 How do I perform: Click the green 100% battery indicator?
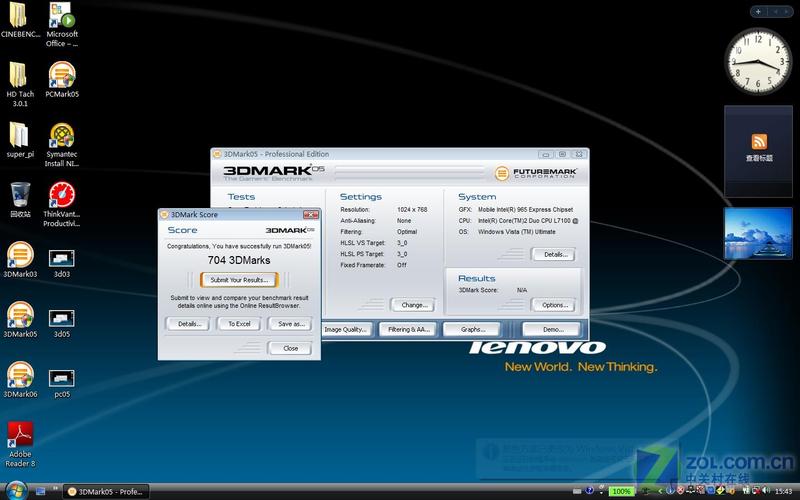[621, 491]
